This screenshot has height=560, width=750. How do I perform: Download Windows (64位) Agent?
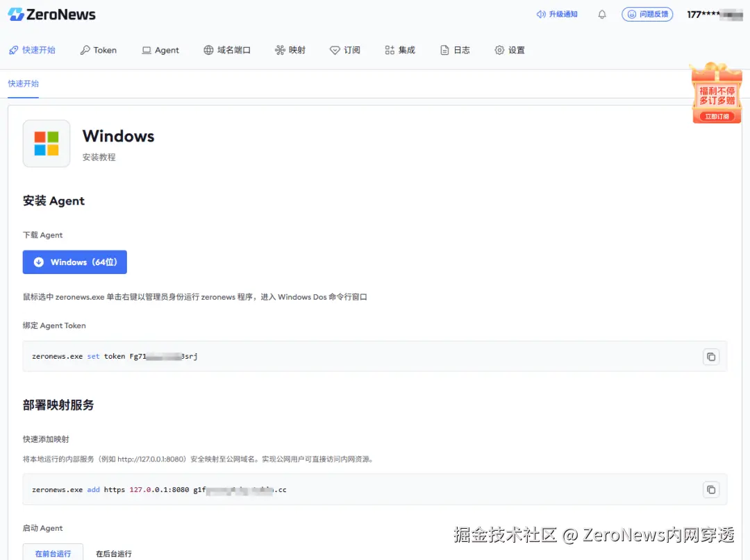(x=74, y=262)
